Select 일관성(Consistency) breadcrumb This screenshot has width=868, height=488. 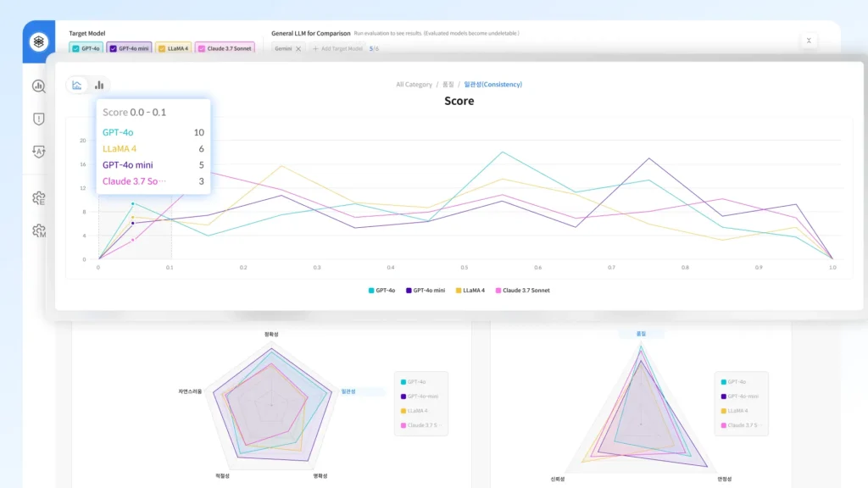click(x=492, y=85)
